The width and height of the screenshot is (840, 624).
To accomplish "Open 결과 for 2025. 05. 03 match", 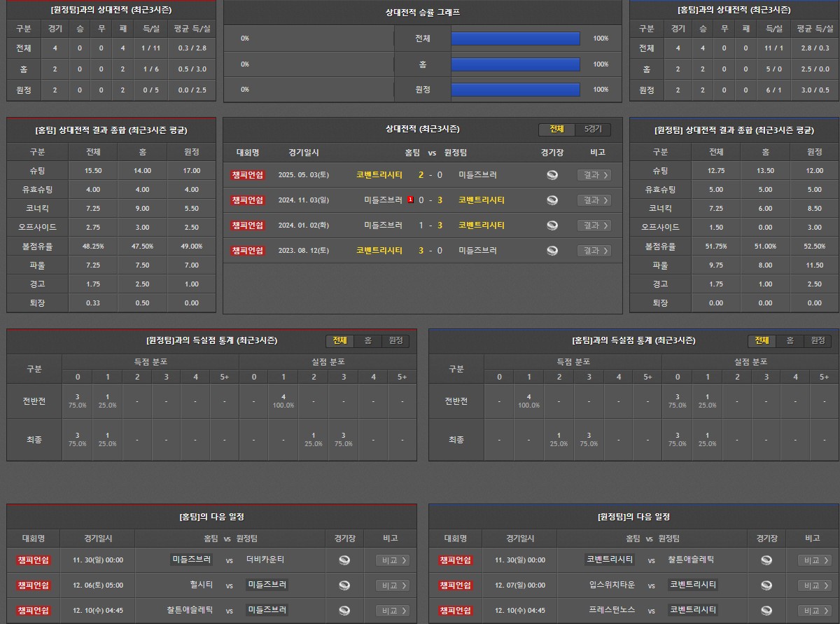I will 594,175.
